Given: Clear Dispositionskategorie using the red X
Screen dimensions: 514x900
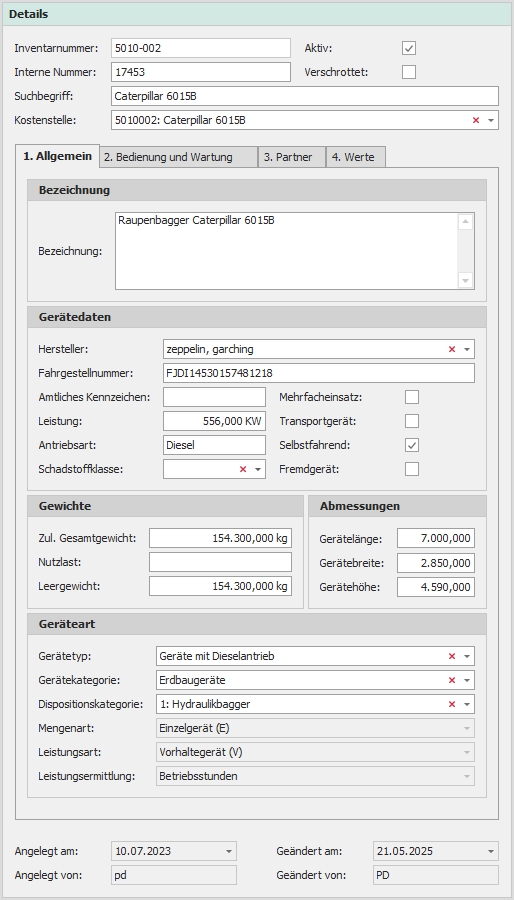Looking at the screenshot, I should click(451, 704).
